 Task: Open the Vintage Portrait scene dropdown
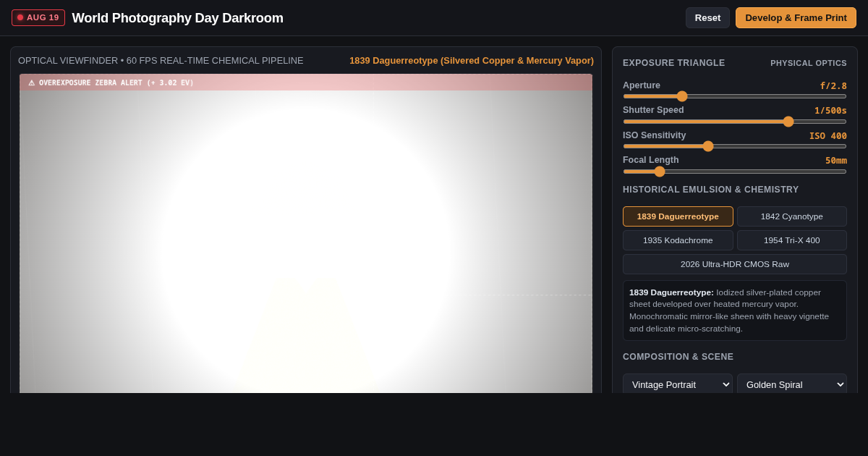pos(678,384)
